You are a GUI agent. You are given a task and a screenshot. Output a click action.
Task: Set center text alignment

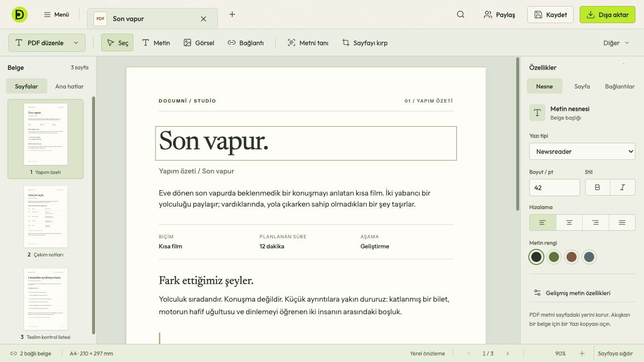tap(569, 222)
